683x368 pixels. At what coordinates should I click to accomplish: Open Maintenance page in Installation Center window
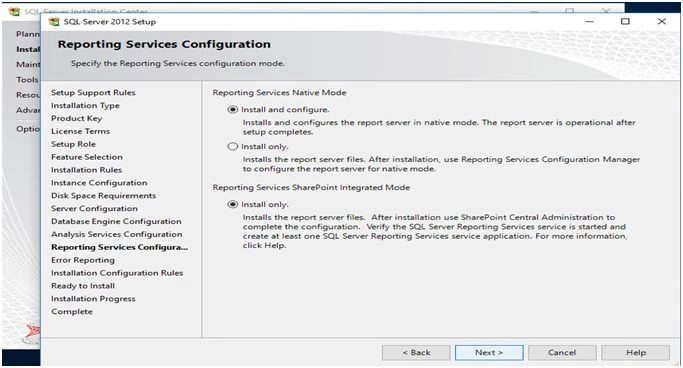click(x=28, y=64)
